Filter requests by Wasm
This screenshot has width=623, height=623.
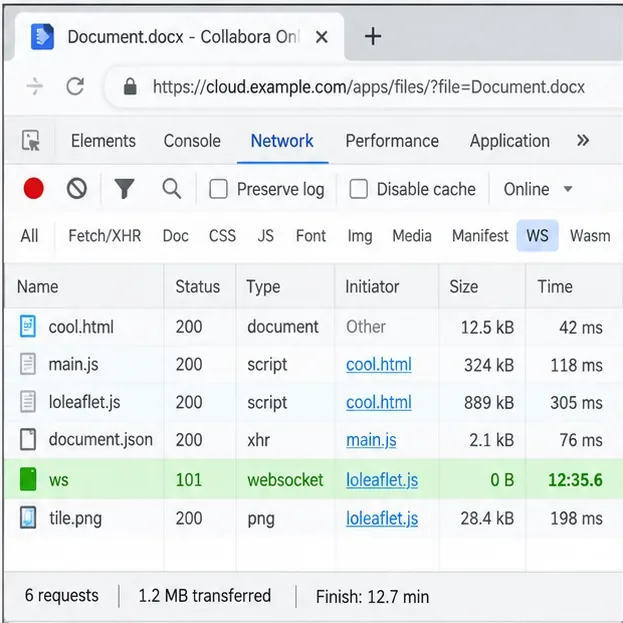click(590, 236)
